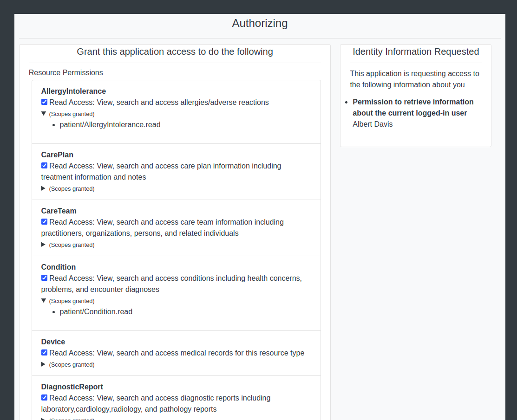The height and width of the screenshot is (420, 517).
Task: Click the Authorizing page title
Action: point(260,23)
